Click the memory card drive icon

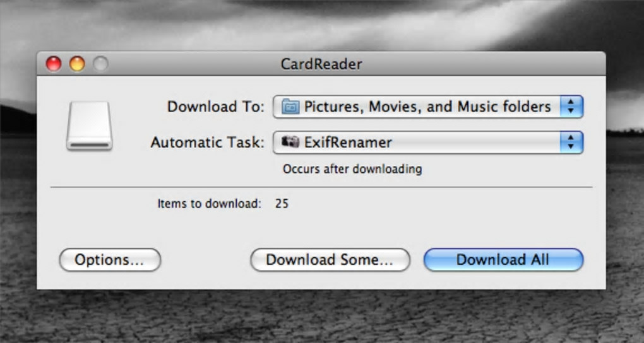89,125
